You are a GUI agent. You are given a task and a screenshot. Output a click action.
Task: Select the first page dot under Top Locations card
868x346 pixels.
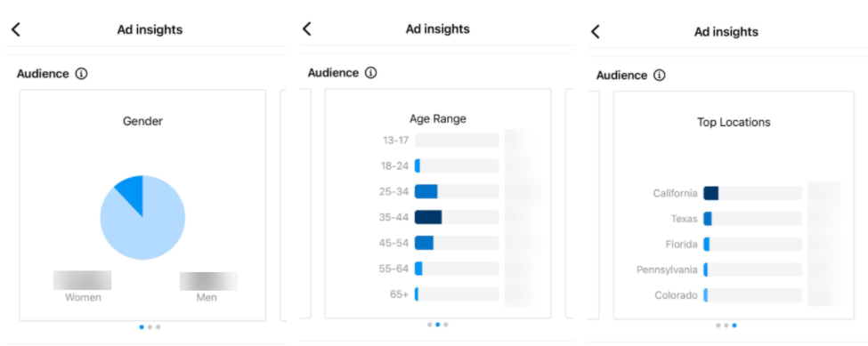[x=718, y=326]
